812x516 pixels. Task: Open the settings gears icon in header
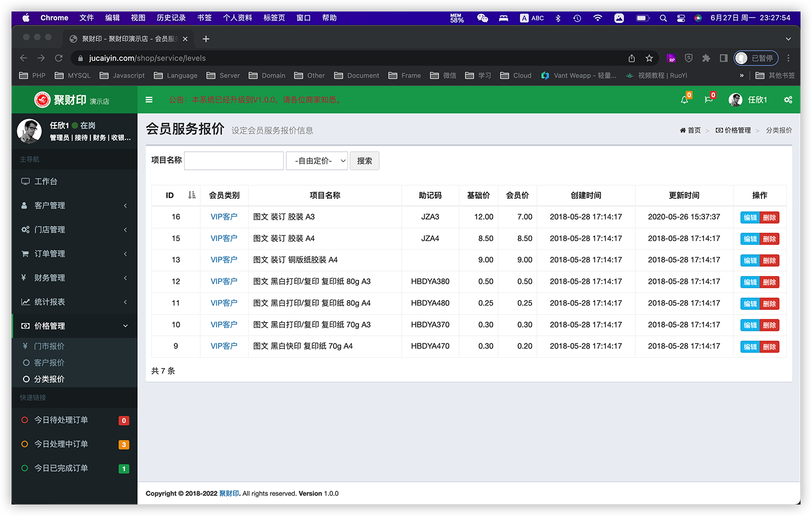(788, 100)
